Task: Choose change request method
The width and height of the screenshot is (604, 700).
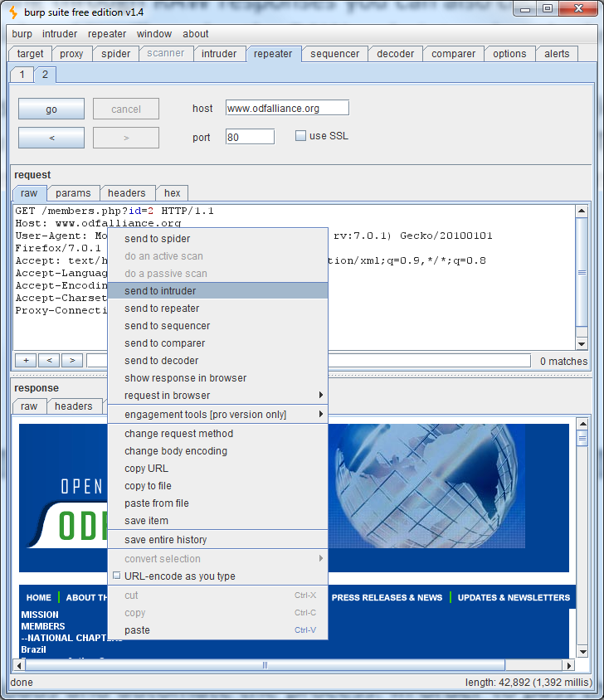Action: coord(218,434)
